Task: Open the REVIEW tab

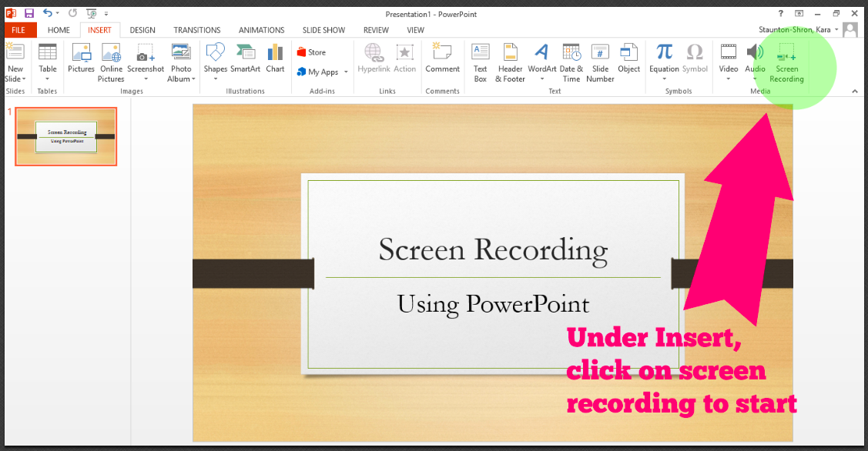Action: (376, 30)
